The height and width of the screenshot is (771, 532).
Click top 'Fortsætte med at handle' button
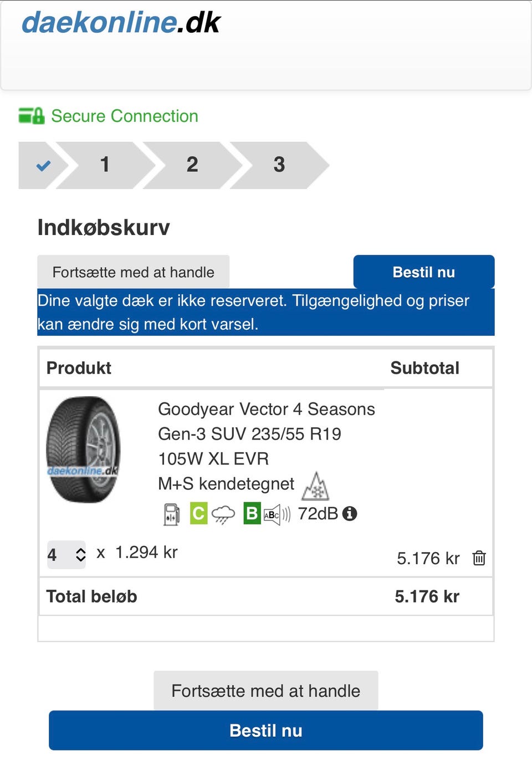pyautogui.click(x=133, y=272)
